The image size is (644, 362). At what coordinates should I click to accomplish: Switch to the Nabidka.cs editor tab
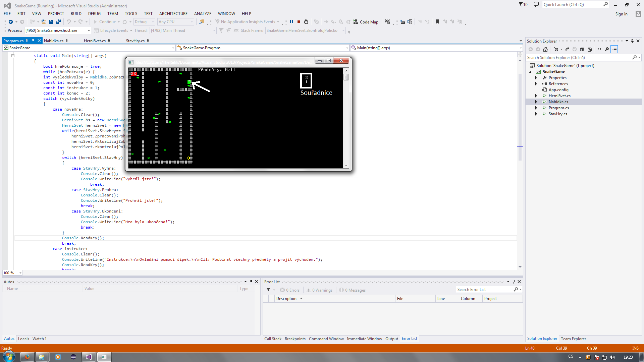[54, 41]
